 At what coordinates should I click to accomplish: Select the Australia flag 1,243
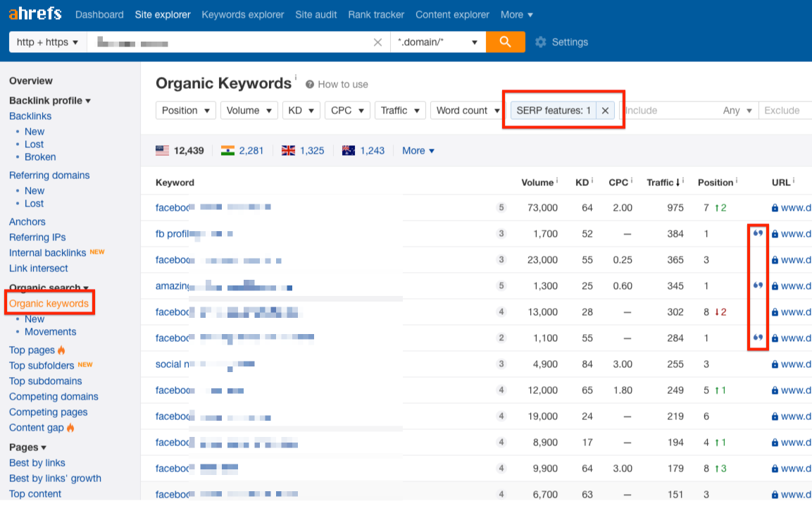[363, 151]
